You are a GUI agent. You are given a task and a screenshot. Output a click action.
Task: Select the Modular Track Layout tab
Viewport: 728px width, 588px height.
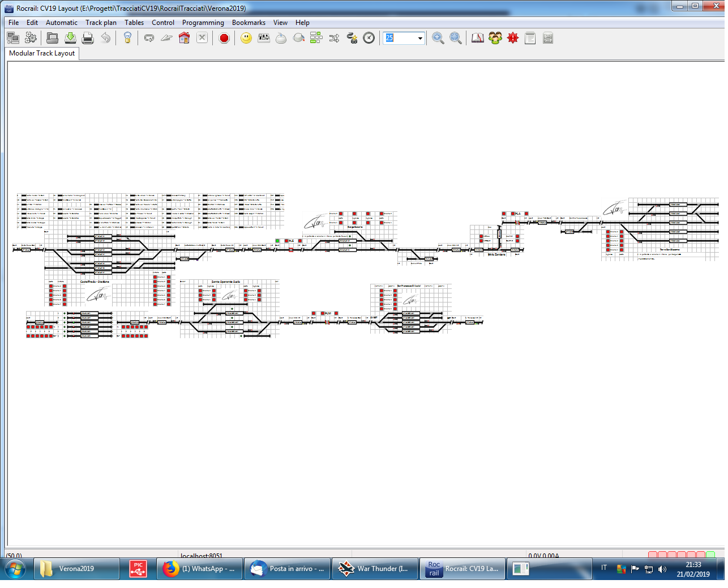[42, 53]
